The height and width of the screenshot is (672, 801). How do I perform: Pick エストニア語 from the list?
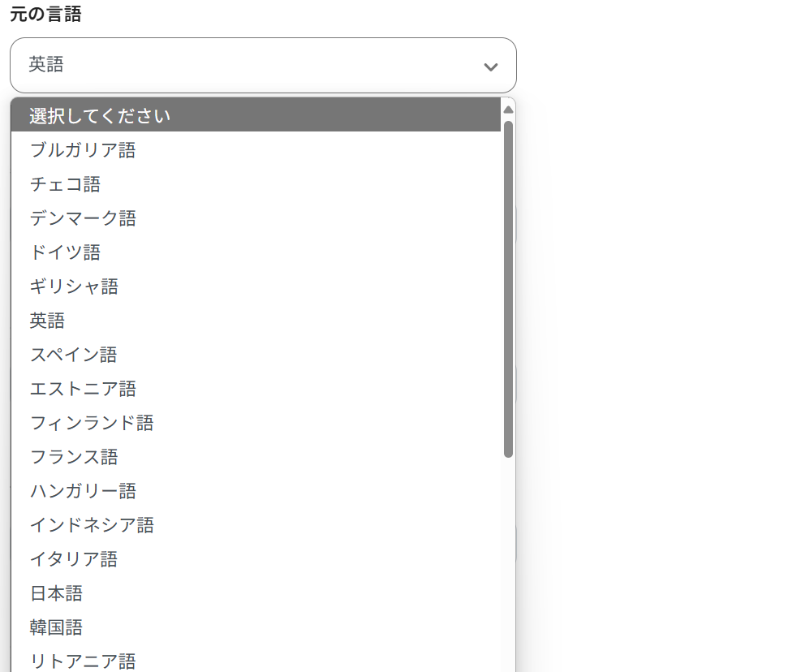tap(256, 389)
